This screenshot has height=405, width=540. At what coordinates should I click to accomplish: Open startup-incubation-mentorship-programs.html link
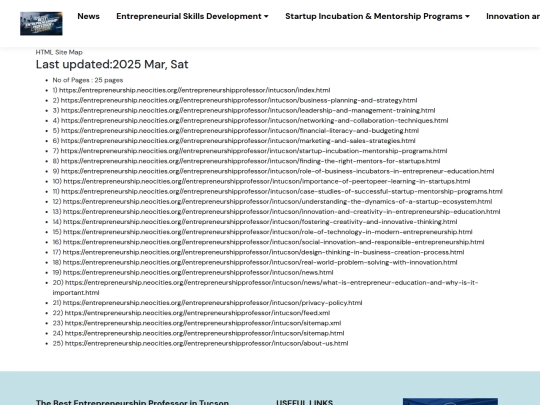click(x=254, y=151)
